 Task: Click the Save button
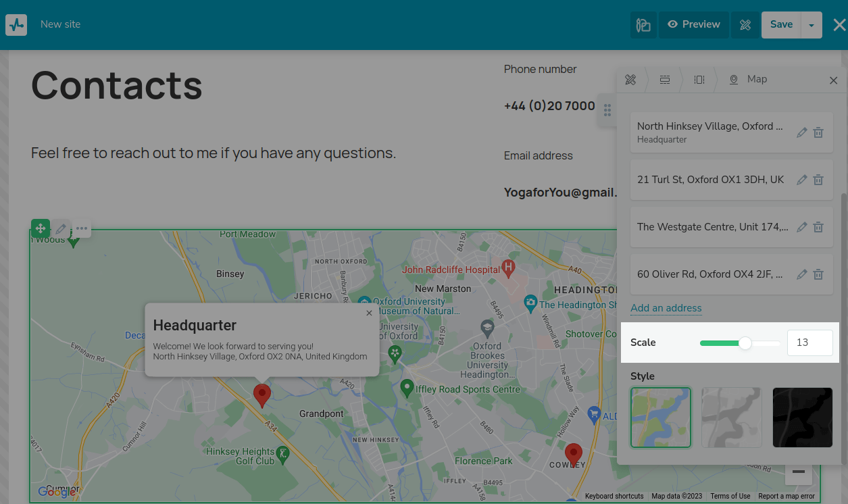coord(781,25)
